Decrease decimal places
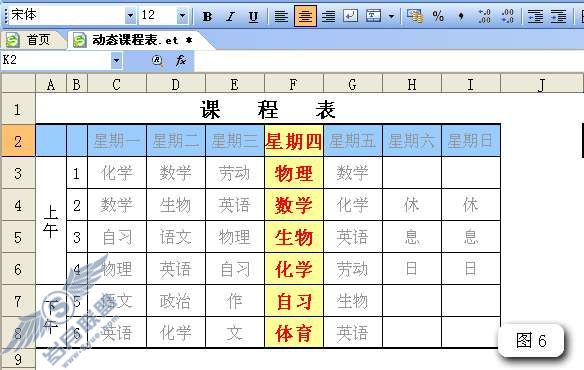This screenshot has width=584, height=370. (x=507, y=16)
